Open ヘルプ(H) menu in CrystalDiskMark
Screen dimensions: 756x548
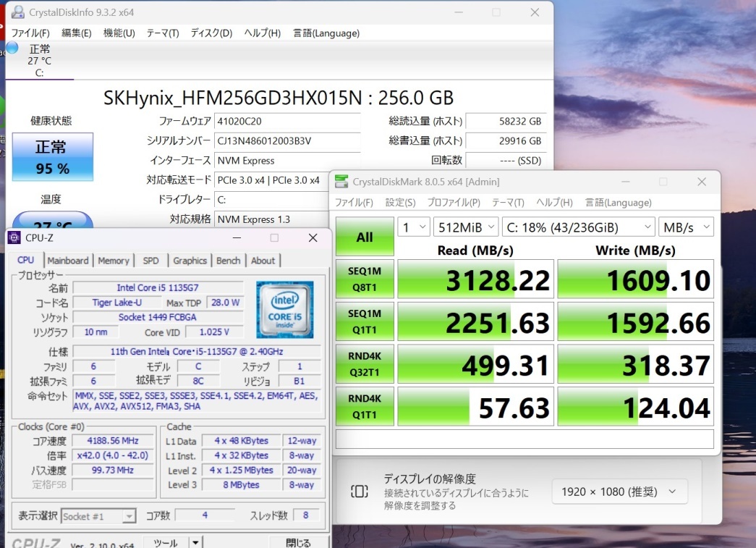(x=554, y=202)
